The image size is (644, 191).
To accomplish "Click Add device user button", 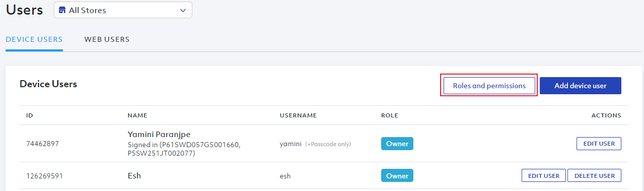I will click(581, 86).
